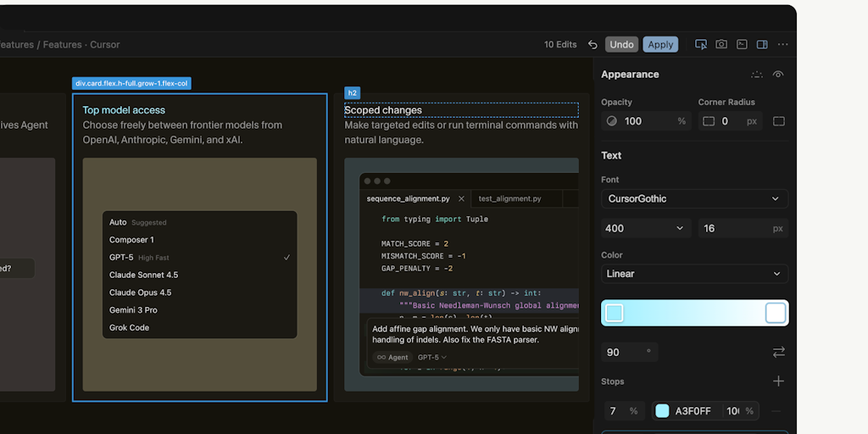
Task: Open the three-dot more options menu
Action: point(782,45)
